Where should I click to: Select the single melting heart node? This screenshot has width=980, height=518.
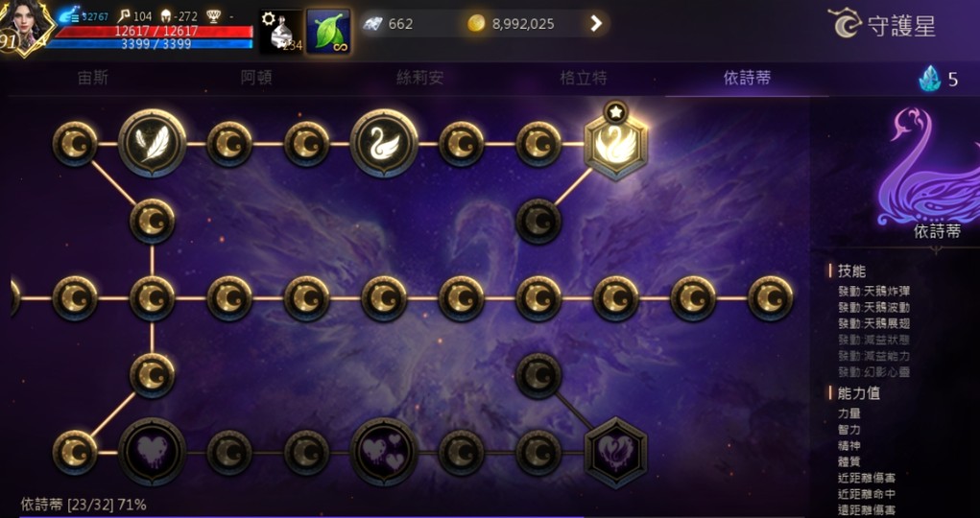tap(152, 452)
